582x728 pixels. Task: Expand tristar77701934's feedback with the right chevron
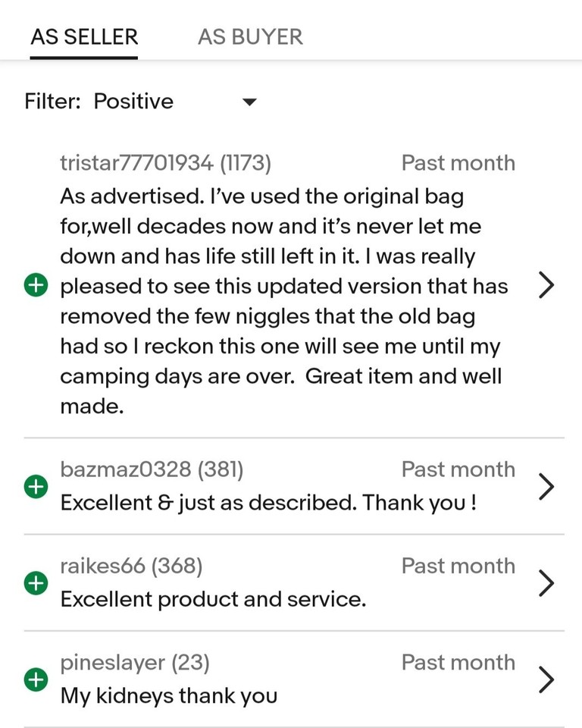tap(546, 286)
